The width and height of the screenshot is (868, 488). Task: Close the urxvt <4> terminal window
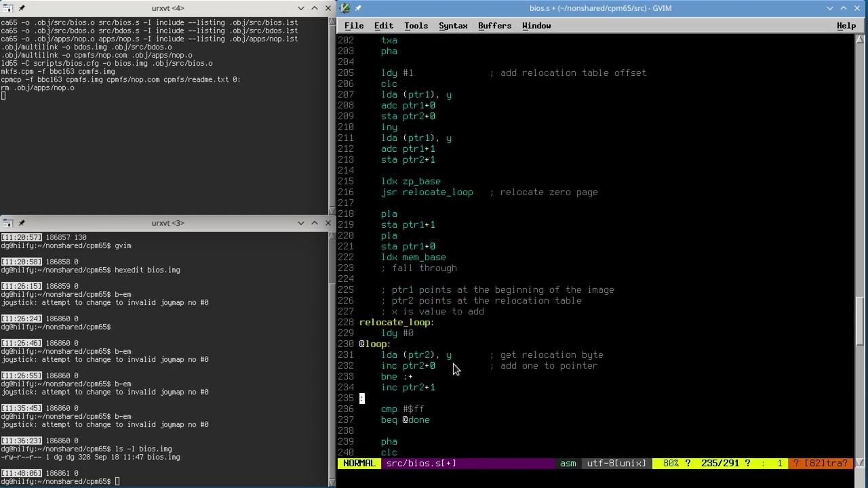[328, 8]
